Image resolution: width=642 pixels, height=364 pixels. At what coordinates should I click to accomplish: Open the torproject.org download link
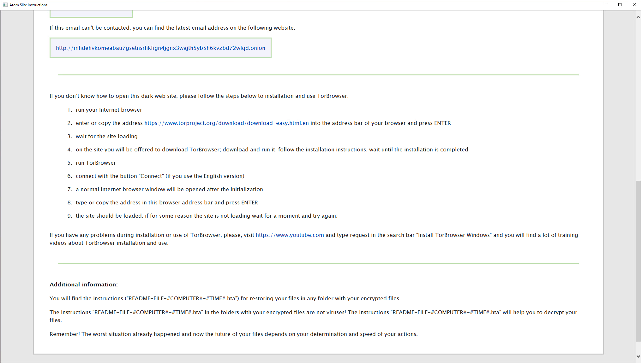[226, 123]
